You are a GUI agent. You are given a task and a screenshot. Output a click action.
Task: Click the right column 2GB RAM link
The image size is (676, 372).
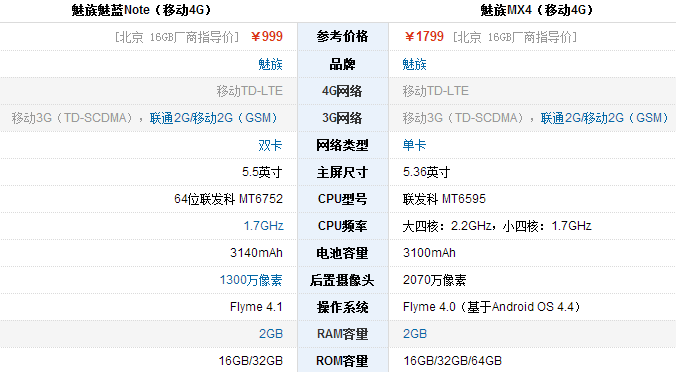tap(415, 334)
